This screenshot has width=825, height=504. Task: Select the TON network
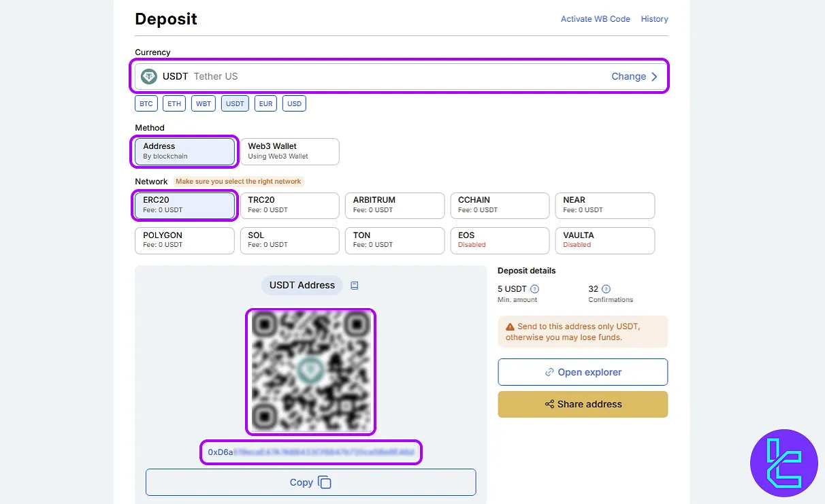coord(395,240)
